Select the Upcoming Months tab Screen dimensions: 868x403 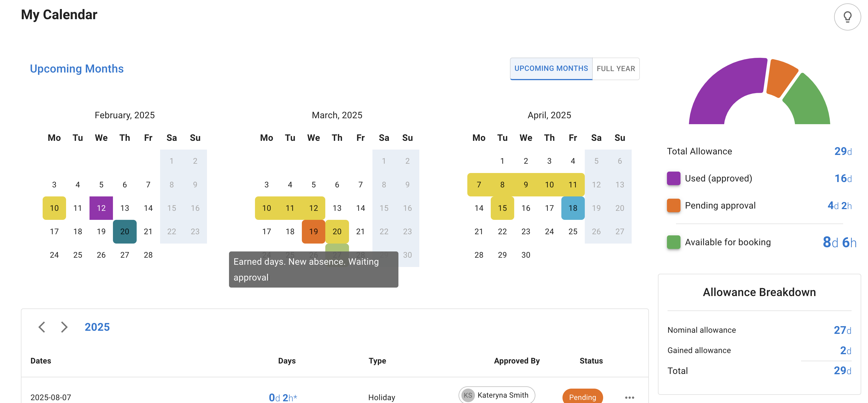551,68
